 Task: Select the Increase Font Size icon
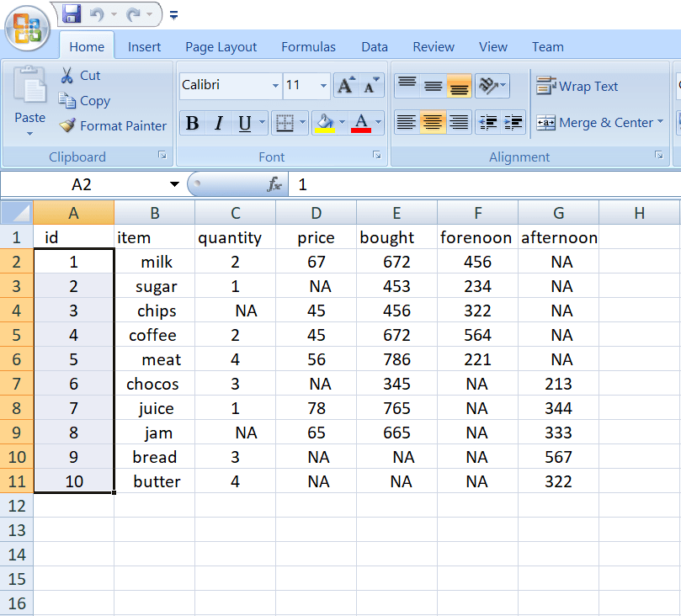point(345,85)
